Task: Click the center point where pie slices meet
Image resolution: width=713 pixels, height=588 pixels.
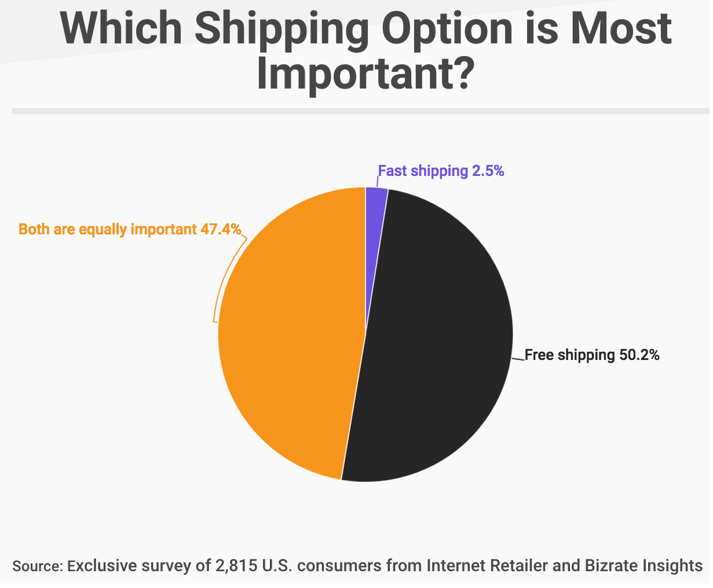Action: (365, 335)
